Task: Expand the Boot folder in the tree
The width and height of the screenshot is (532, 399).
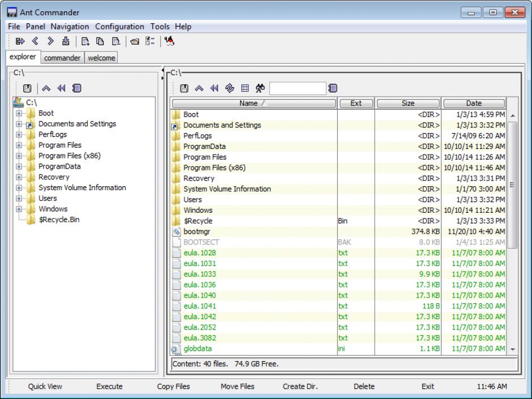Action: pos(19,113)
